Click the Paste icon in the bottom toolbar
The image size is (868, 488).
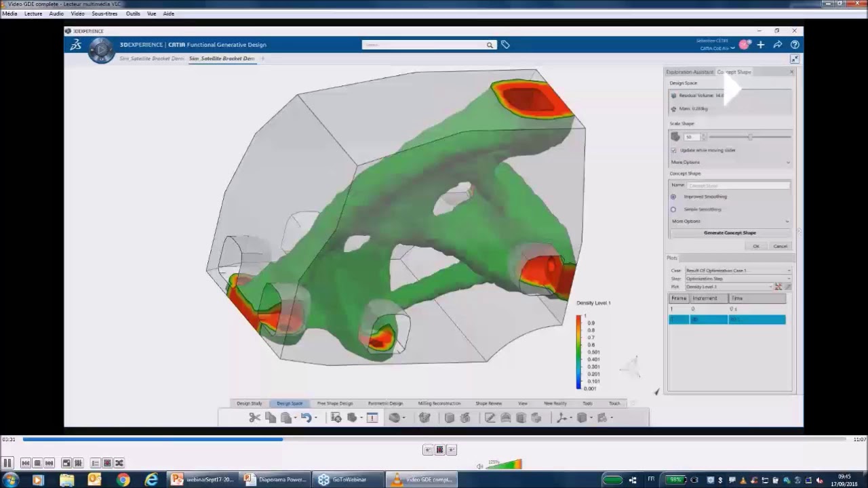(285, 418)
